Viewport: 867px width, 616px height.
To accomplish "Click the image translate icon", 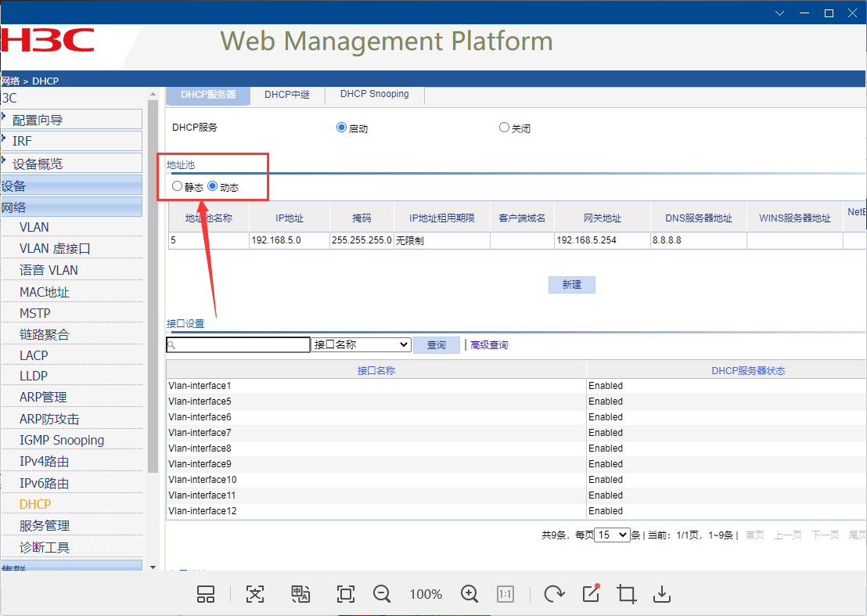I will [x=300, y=594].
